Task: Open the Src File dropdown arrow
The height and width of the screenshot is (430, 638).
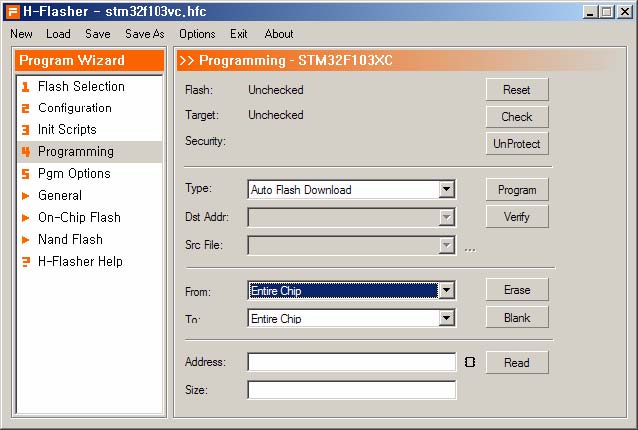Action: (446, 245)
